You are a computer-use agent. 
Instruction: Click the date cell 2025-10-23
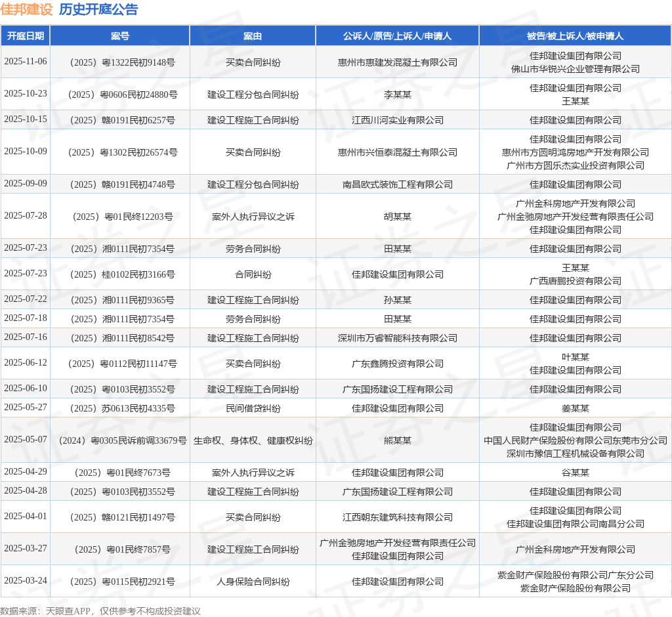[26, 93]
